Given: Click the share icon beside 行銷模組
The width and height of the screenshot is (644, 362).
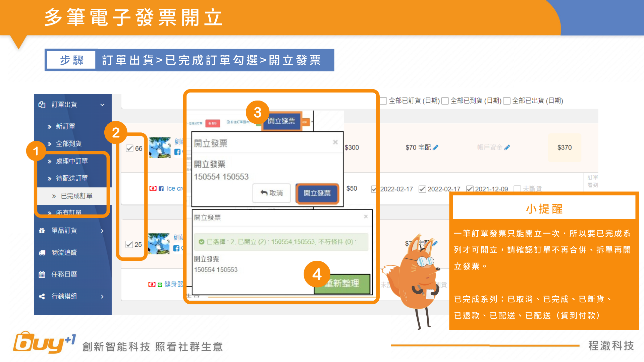Looking at the screenshot, I should click(x=42, y=296).
